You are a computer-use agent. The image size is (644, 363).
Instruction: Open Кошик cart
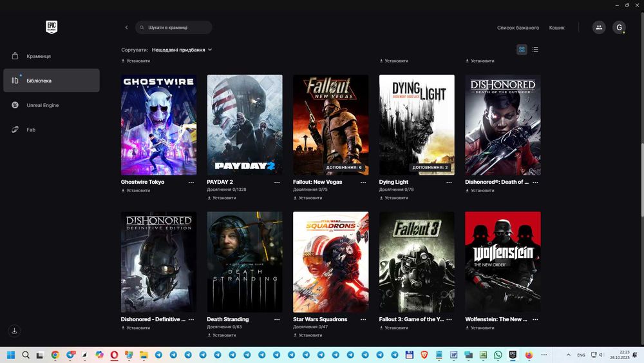[x=556, y=28]
